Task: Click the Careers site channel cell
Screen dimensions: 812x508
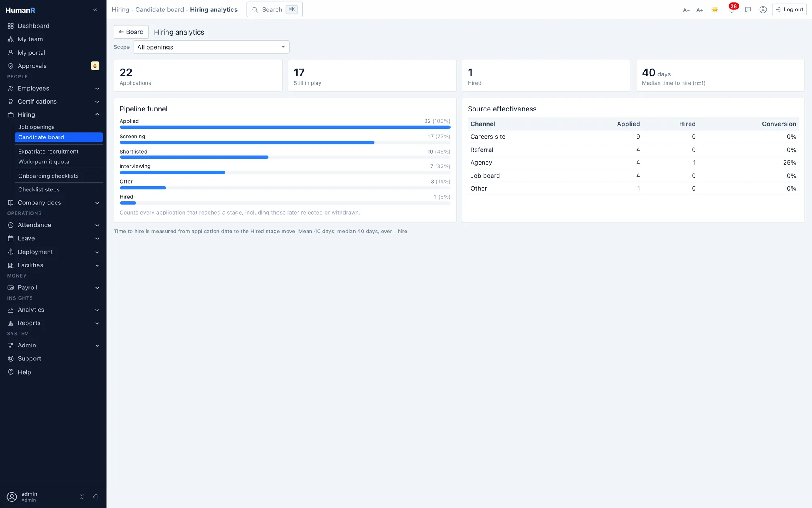Action: click(x=488, y=137)
